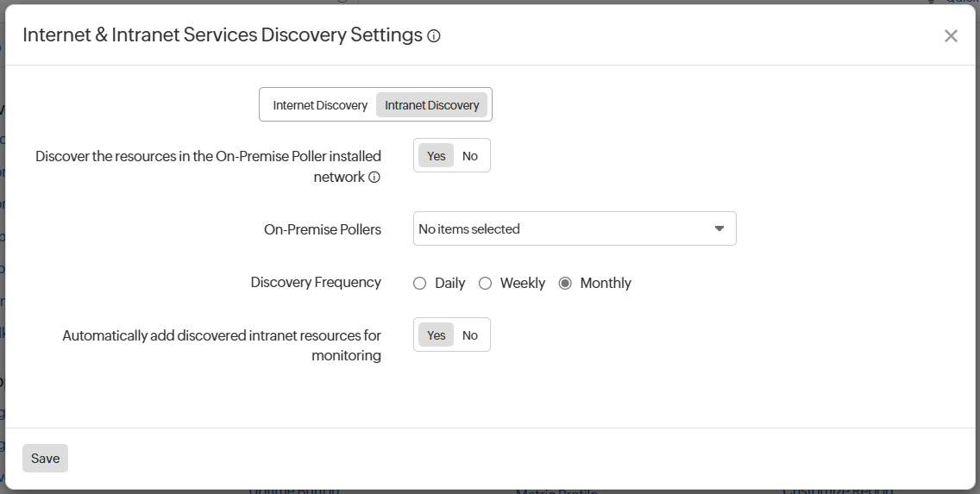Select the Intranet Discovery tab
980x494 pixels.
point(431,105)
